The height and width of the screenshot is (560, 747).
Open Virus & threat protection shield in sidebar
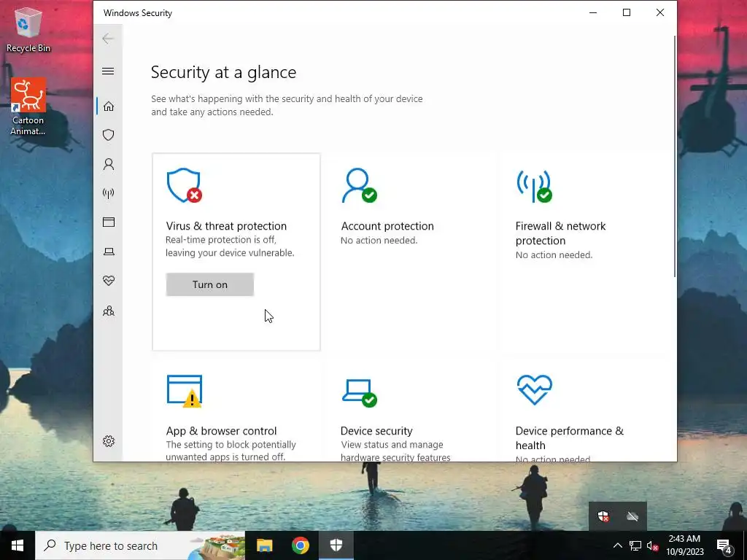pyautogui.click(x=109, y=135)
